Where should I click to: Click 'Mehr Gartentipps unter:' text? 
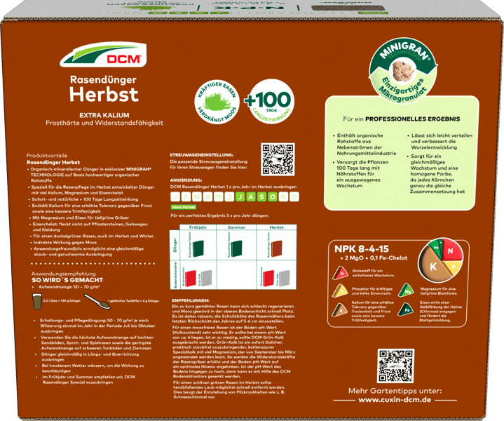point(395,391)
